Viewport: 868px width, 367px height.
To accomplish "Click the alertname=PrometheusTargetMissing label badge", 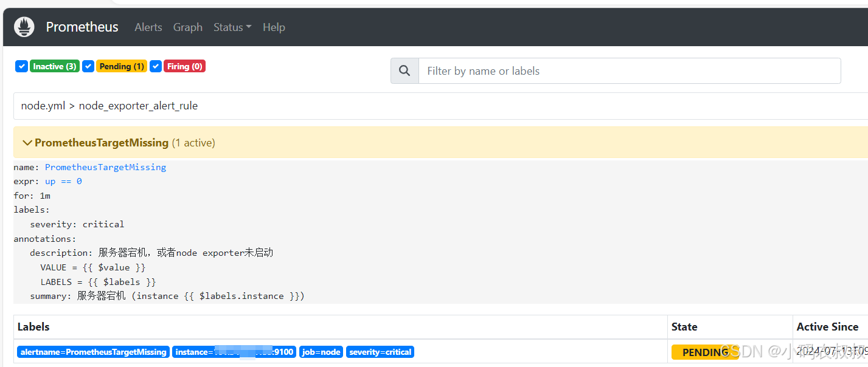I will (x=93, y=352).
